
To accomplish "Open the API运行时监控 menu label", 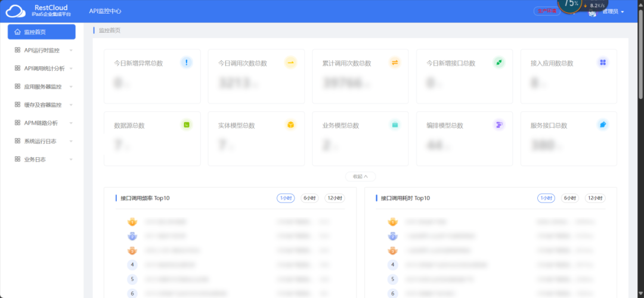I will (x=42, y=51).
